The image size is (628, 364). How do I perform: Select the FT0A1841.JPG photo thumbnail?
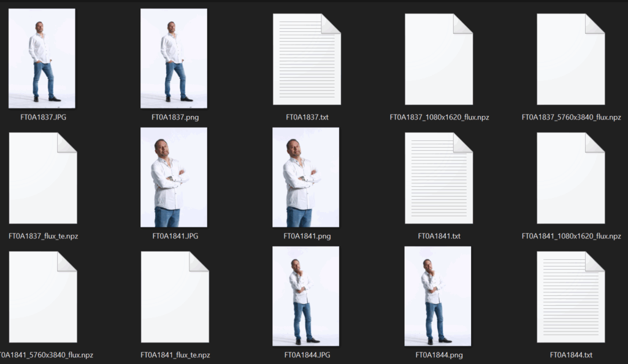(174, 178)
